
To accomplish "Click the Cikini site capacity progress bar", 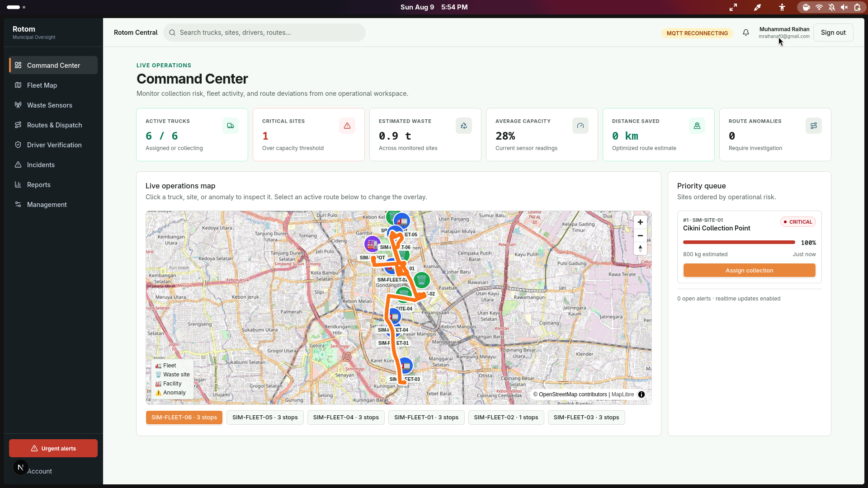I will point(739,243).
